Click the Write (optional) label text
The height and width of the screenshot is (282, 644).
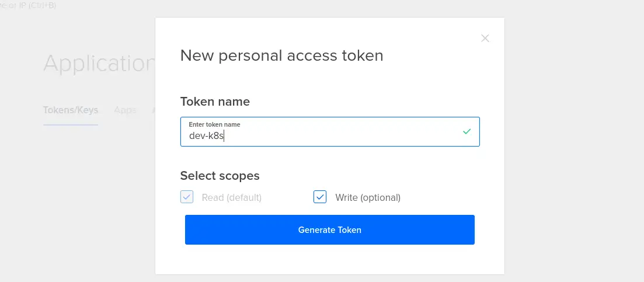[x=368, y=197]
